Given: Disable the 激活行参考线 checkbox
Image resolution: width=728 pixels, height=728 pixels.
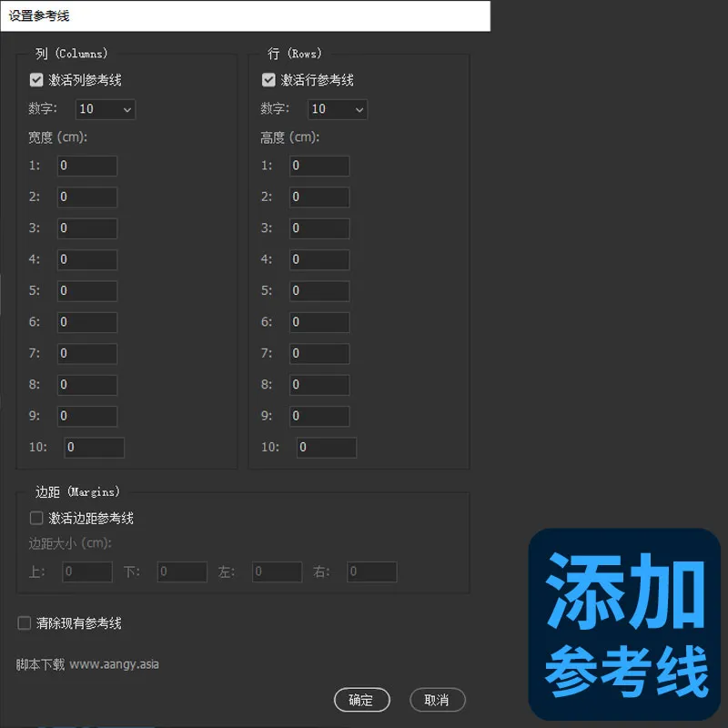Looking at the screenshot, I should point(268,79).
